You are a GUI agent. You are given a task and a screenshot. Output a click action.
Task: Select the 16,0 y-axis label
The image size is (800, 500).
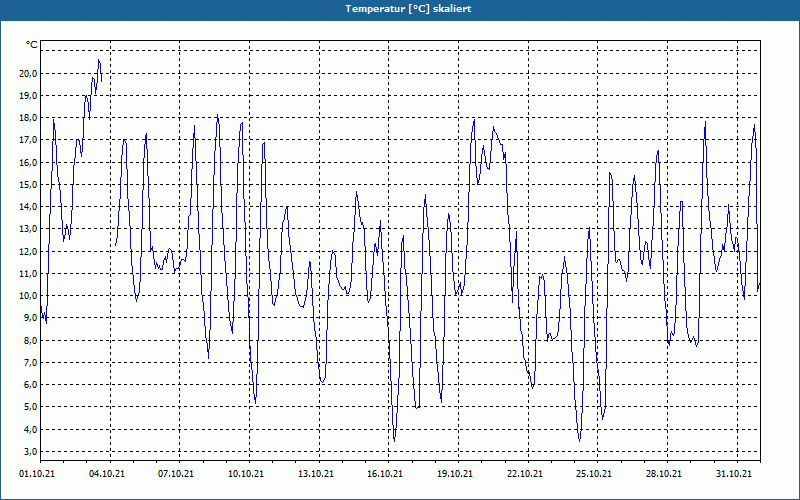pyautogui.click(x=28, y=162)
